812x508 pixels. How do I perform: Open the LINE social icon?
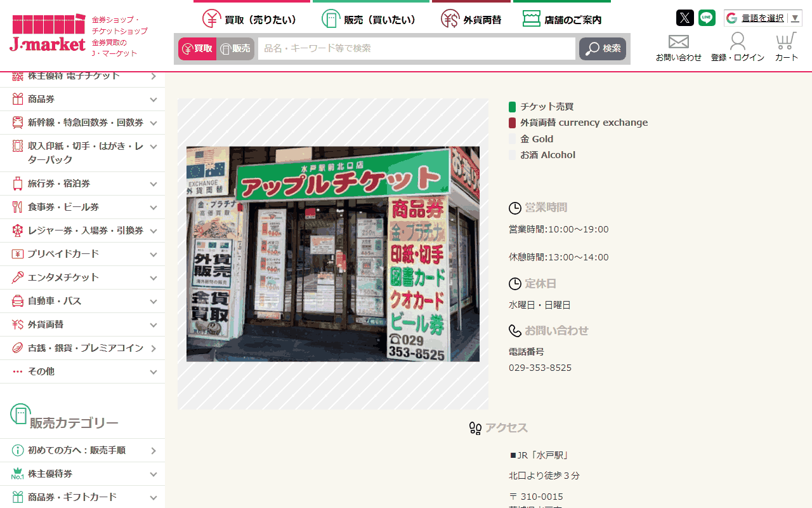(707, 18)
